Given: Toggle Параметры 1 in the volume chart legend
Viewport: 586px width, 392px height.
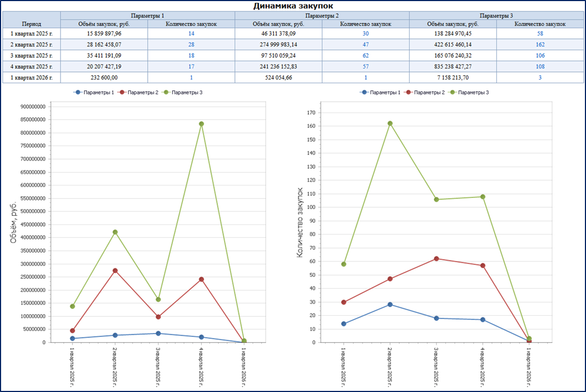Looking at the screenshot, I should (x=98, y=92).
